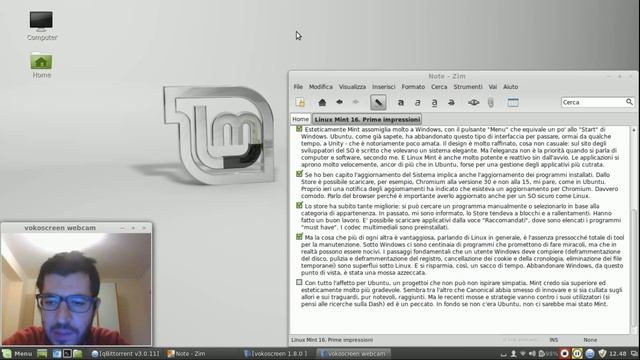This screenshot has height=360, width=640.
Task: Click the Zim forward arrow icon
Action: coord(356,102)
